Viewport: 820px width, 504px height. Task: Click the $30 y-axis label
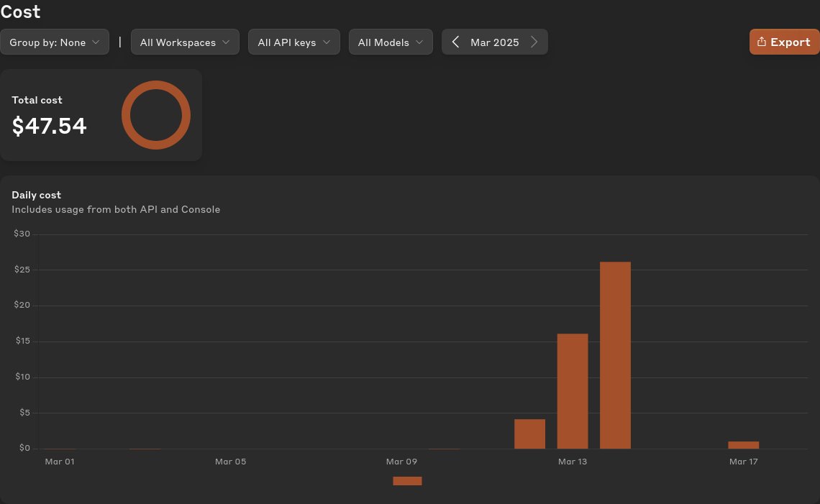(x=22, y=234)
